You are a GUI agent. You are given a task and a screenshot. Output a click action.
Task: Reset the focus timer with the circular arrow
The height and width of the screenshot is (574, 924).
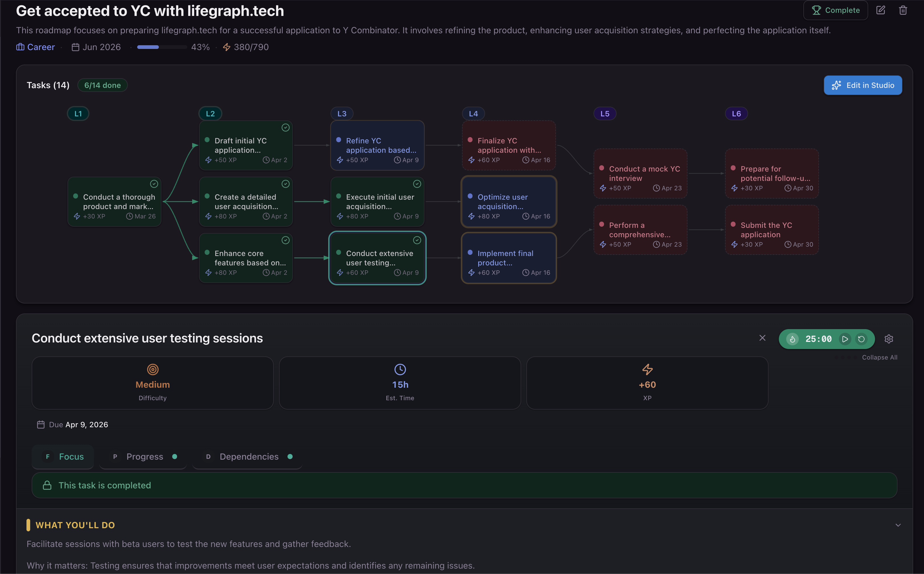(x=861, y=339)
